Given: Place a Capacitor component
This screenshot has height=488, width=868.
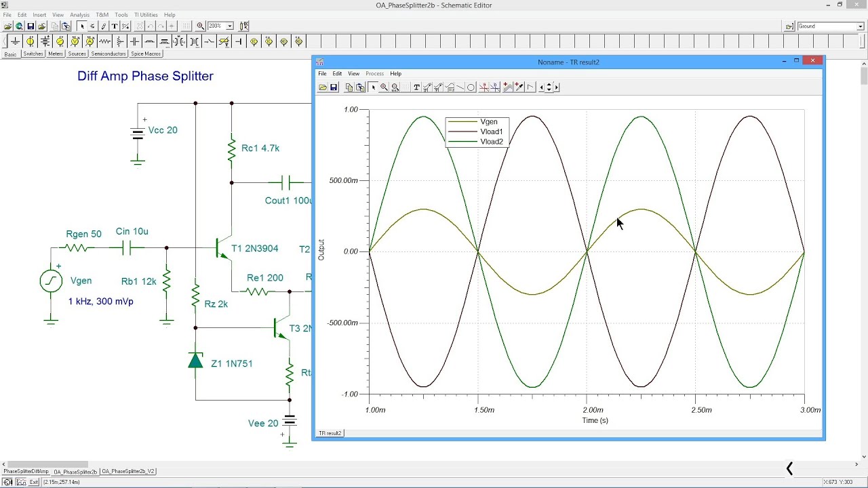Looking at the screenshot, I should (134, 41).
